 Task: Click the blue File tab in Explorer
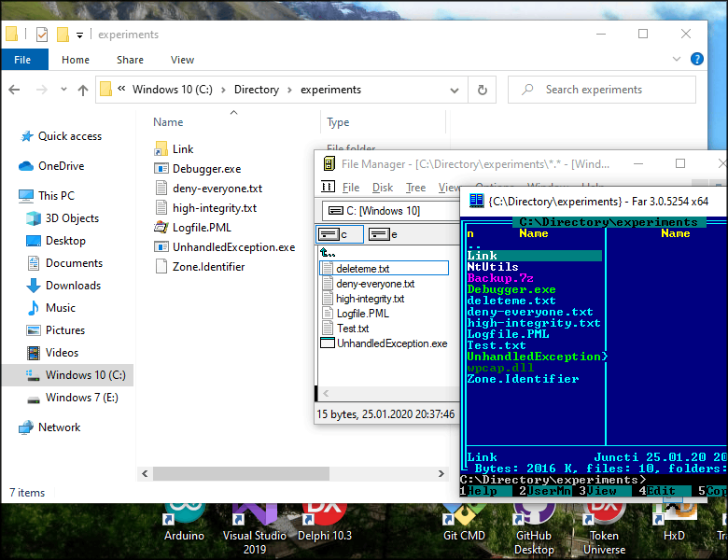pos(23,60)
